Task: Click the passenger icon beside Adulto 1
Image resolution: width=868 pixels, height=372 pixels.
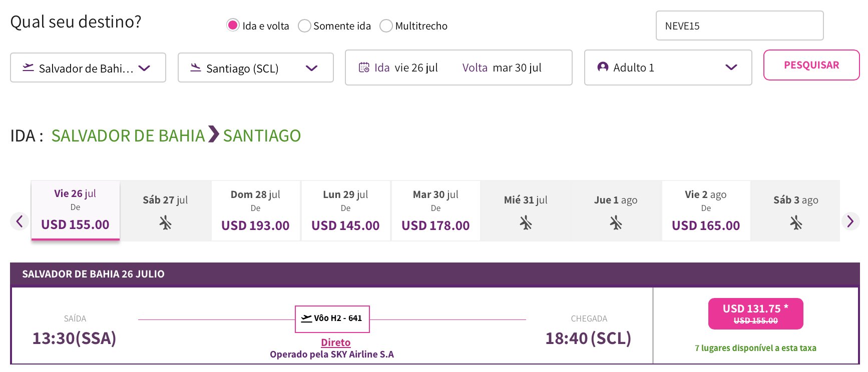Action: [603, 67]
